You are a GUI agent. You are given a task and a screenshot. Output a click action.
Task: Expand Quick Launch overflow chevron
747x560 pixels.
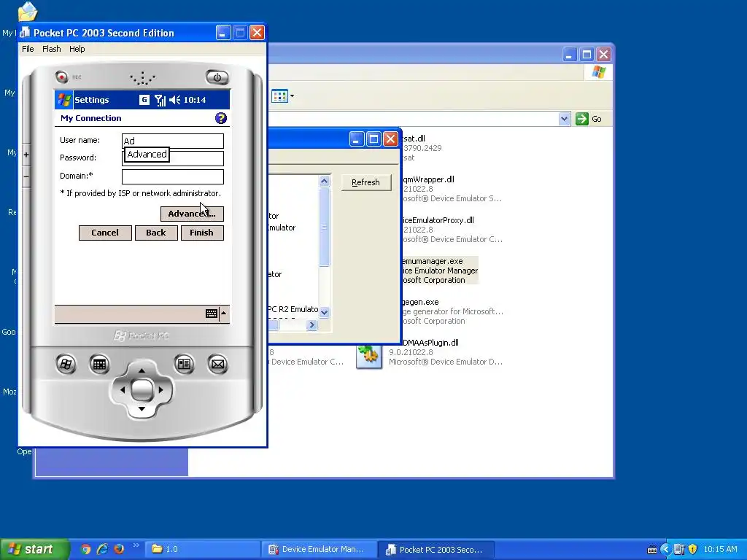(136, 545)
